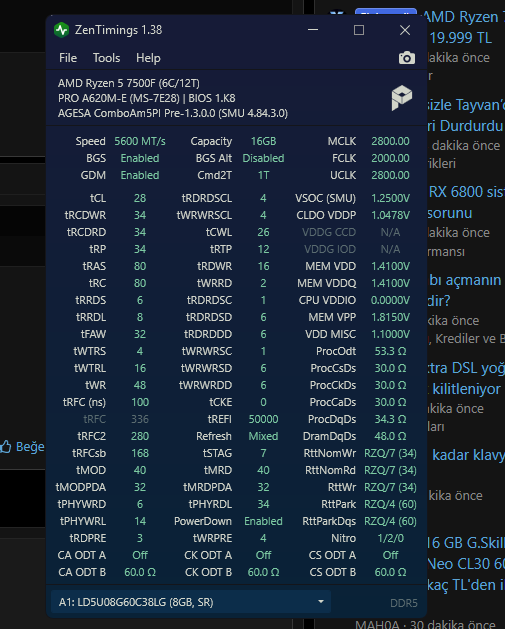Click the DramDqDs value '48.0 Ω'
Screen dimensions: 505x629
[x=390, y=436]
